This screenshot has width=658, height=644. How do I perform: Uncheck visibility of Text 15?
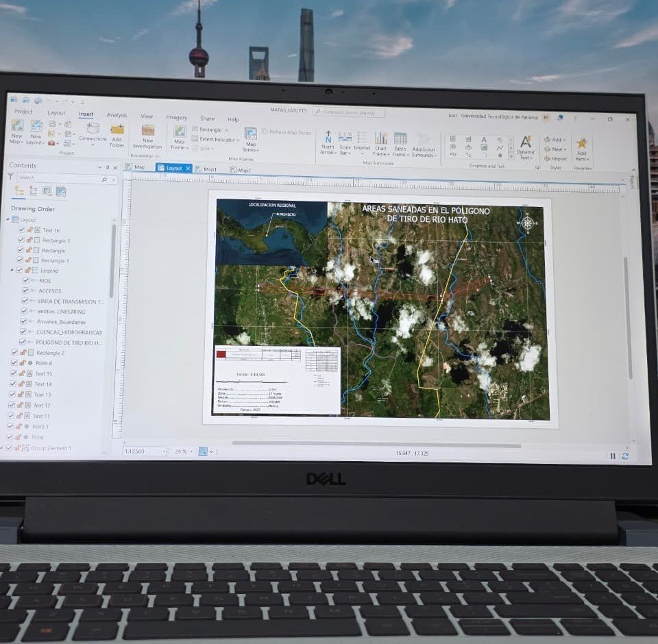click(14, 373)
